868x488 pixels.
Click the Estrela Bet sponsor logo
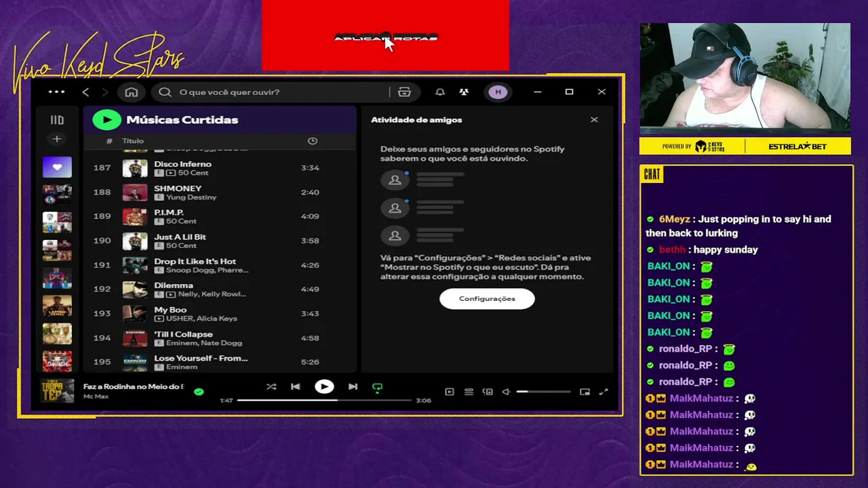point(797,146)
